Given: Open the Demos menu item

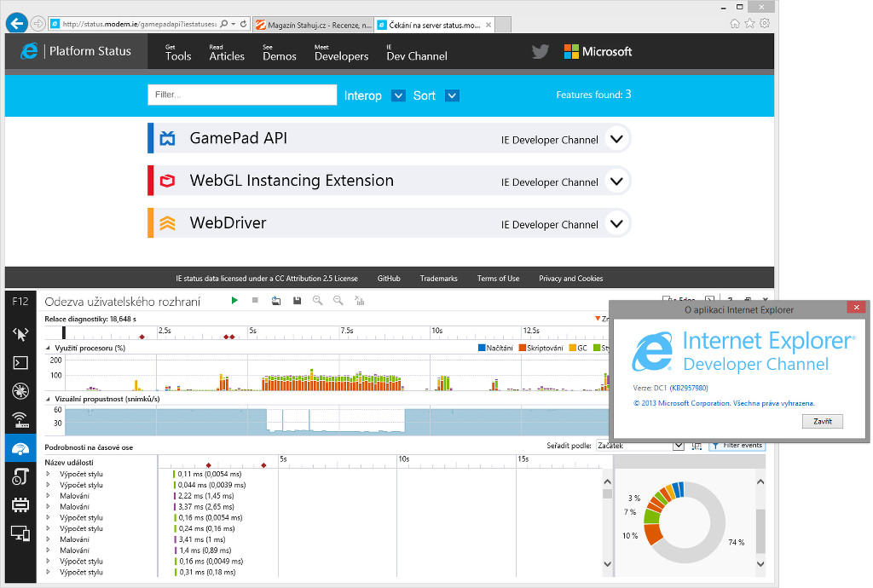Looking at the screenshot, I should point(280,53).
